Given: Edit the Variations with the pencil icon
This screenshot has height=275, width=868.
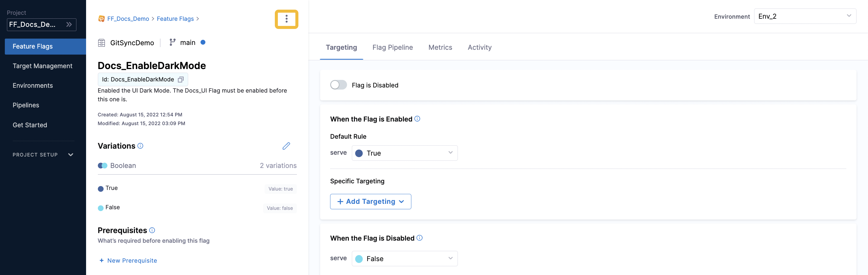Looking at the screenshot, I should (286, 146).
